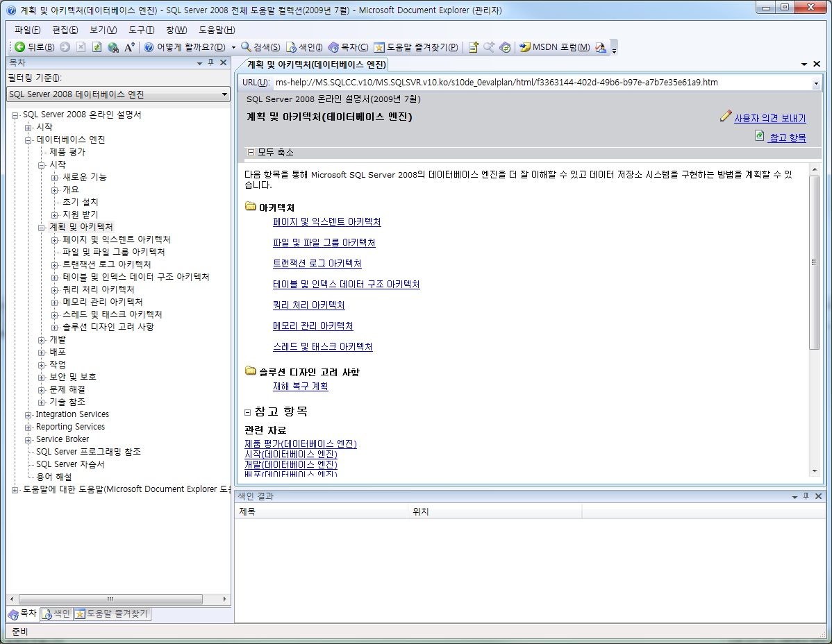Open the 제품 평가(데이터베이스 엔진) link
Viewport: 832px width, 644px height.
(300, 443)
